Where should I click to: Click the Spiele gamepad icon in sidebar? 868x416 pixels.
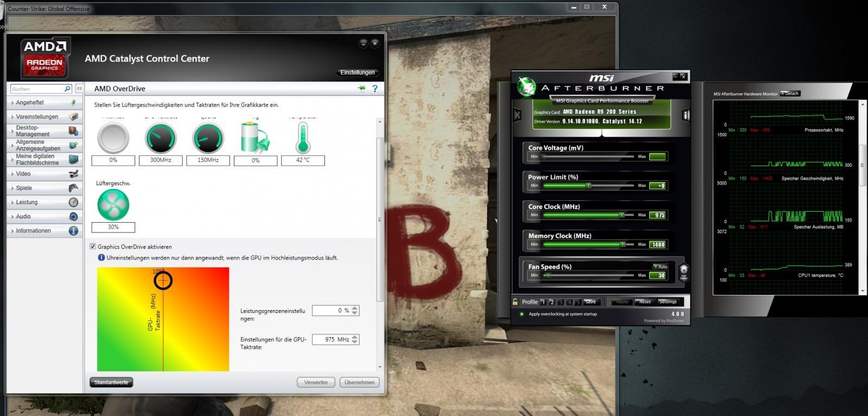74,188
